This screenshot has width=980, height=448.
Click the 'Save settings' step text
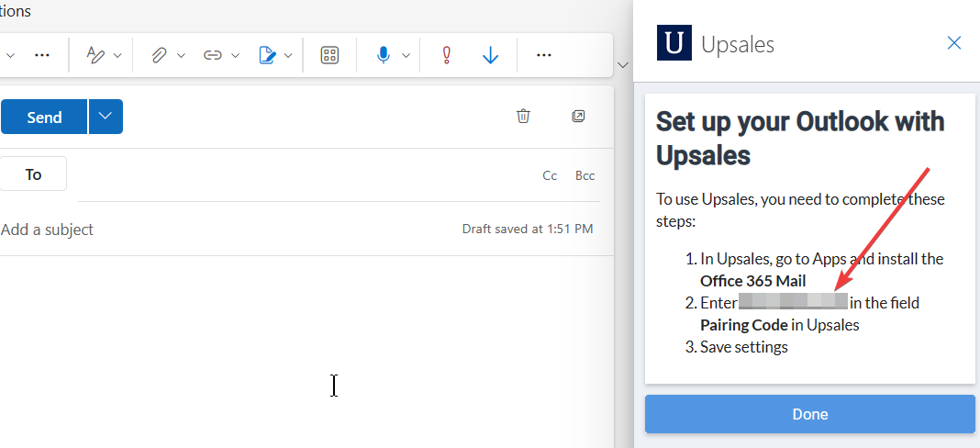[x=744, y=347]
